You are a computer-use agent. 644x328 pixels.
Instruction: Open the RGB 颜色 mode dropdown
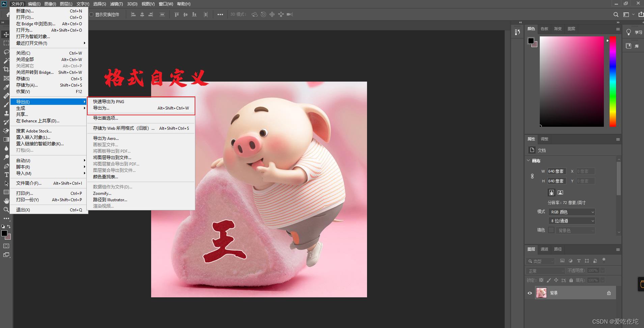tap(572, 212)
